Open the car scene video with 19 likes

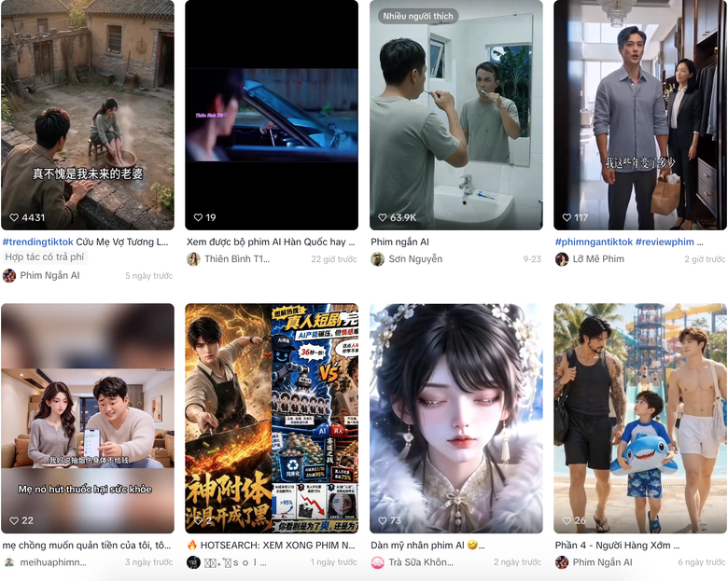click(x=272, y=115)
